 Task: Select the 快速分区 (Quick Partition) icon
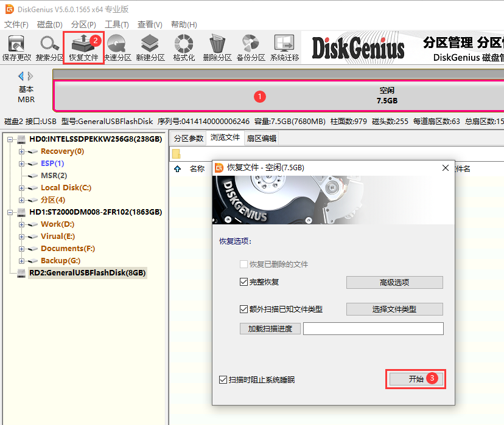(117, 48)
